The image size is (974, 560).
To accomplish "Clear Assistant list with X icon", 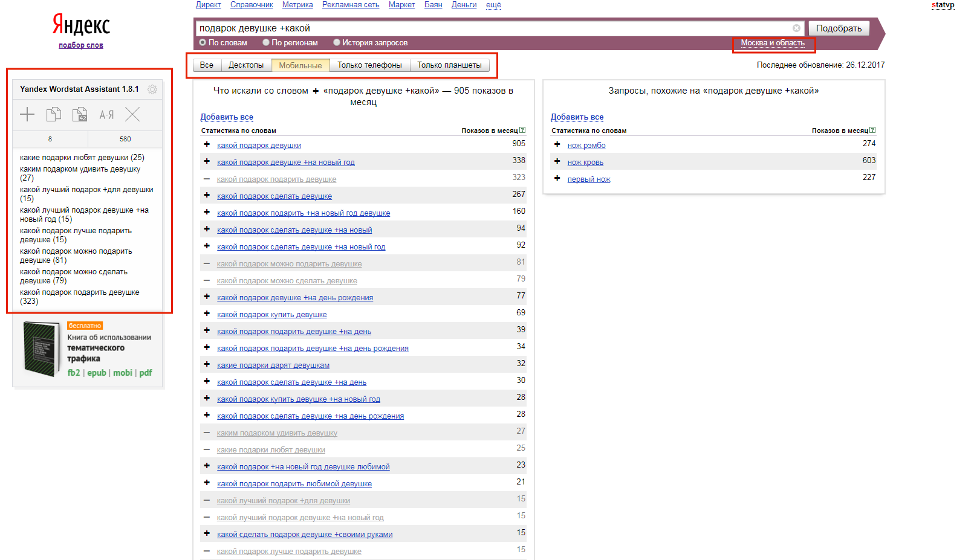I will click(x=132, y=114).
